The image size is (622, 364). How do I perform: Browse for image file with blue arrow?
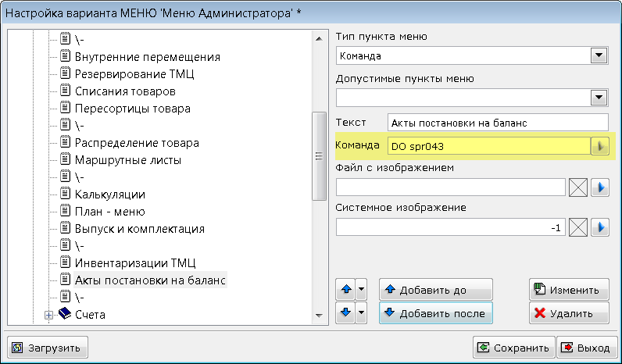click(600, 187)
